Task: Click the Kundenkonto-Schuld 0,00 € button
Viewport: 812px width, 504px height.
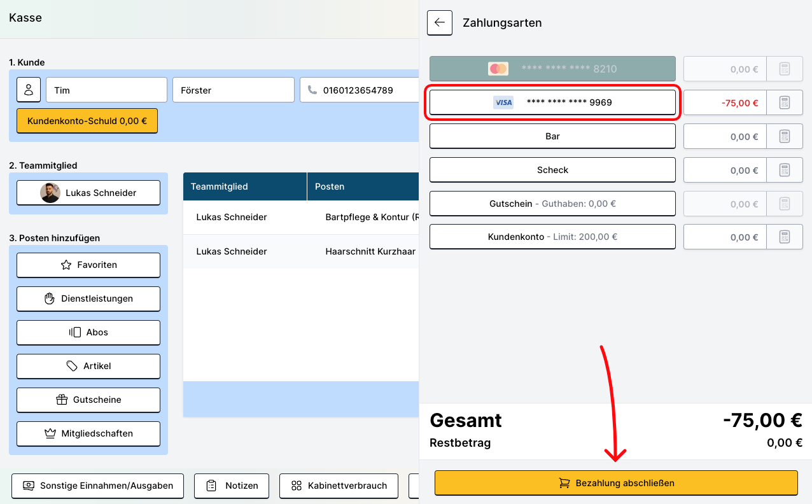Action: (87, 120)
